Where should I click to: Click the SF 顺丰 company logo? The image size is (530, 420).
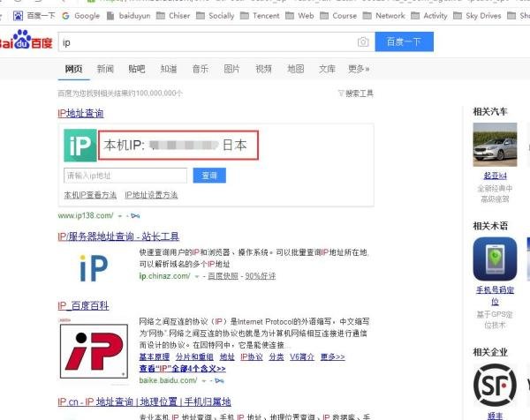pyautogui.click(x=495, y=386)
